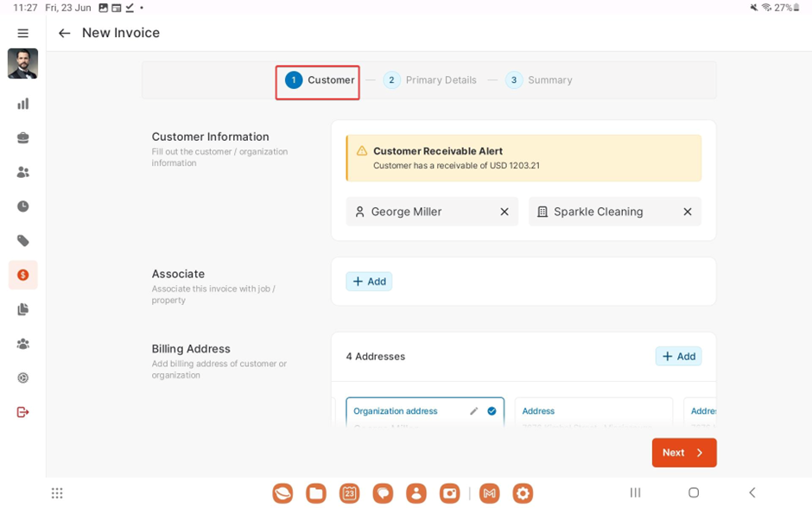812x508 pixels.
Task: Select the Customer step
Action: point(319,80)
